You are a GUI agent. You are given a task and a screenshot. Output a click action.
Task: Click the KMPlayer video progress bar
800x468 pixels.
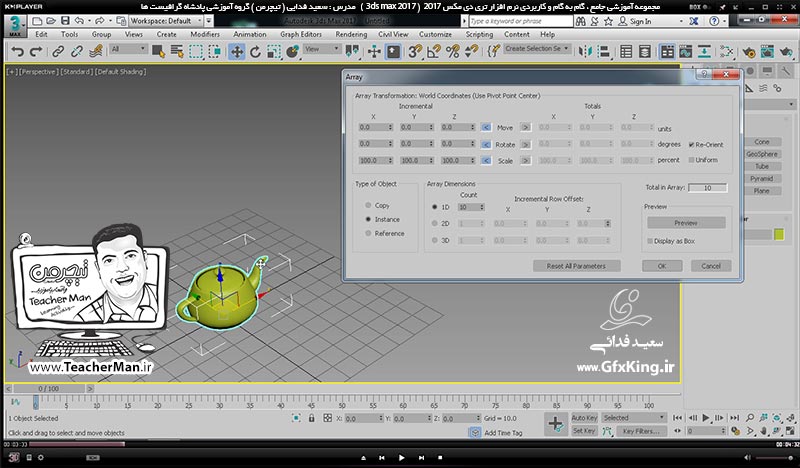(x=400, y=445)
